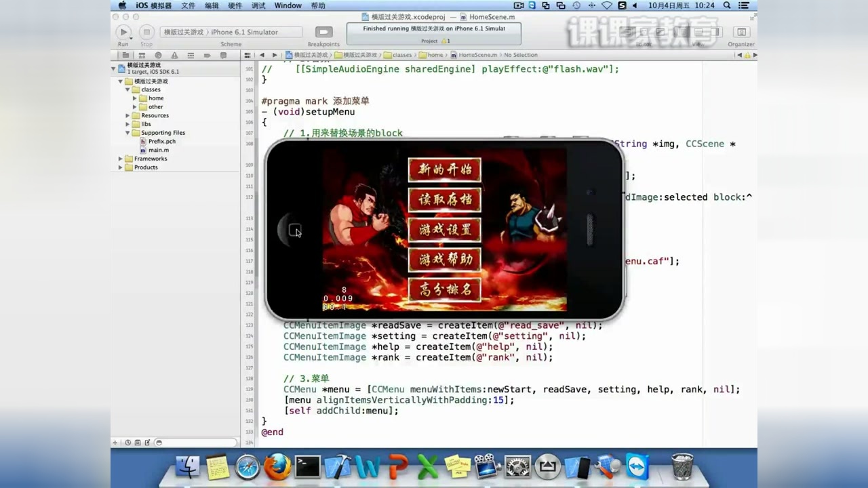This screenshot has height=488, width=868.
Task: Click the classes segment in the jump bar
Action: pos(397,55)
